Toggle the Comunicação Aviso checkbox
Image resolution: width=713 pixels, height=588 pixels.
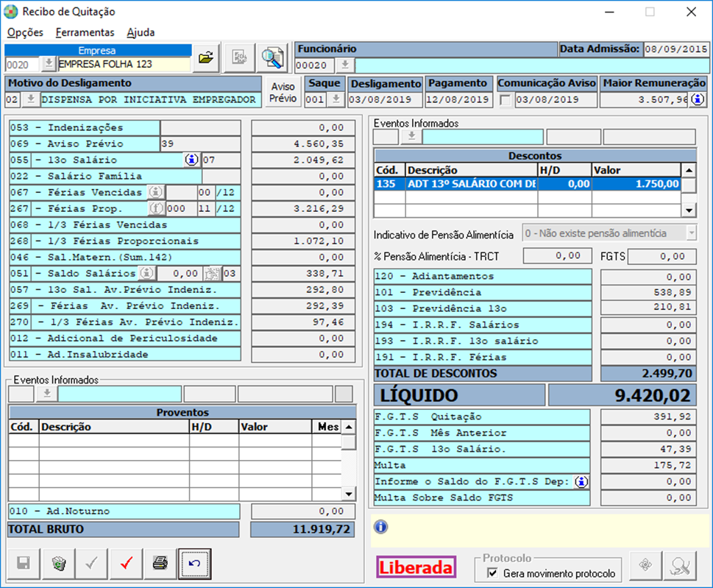505,99
